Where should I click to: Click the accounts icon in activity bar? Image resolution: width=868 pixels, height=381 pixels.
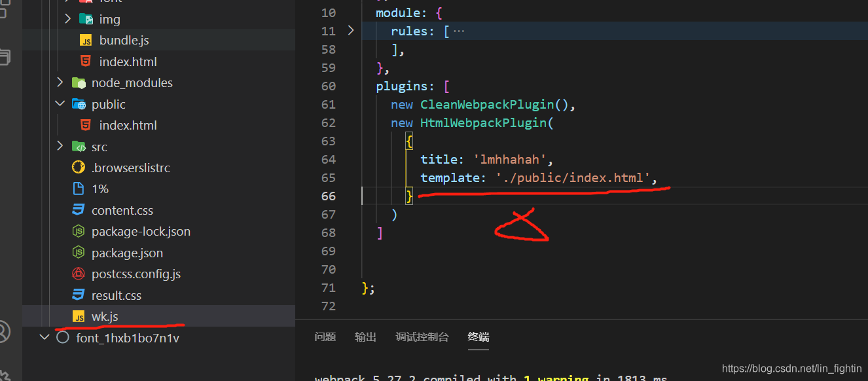pyautogui.click(x=4, y=331)
